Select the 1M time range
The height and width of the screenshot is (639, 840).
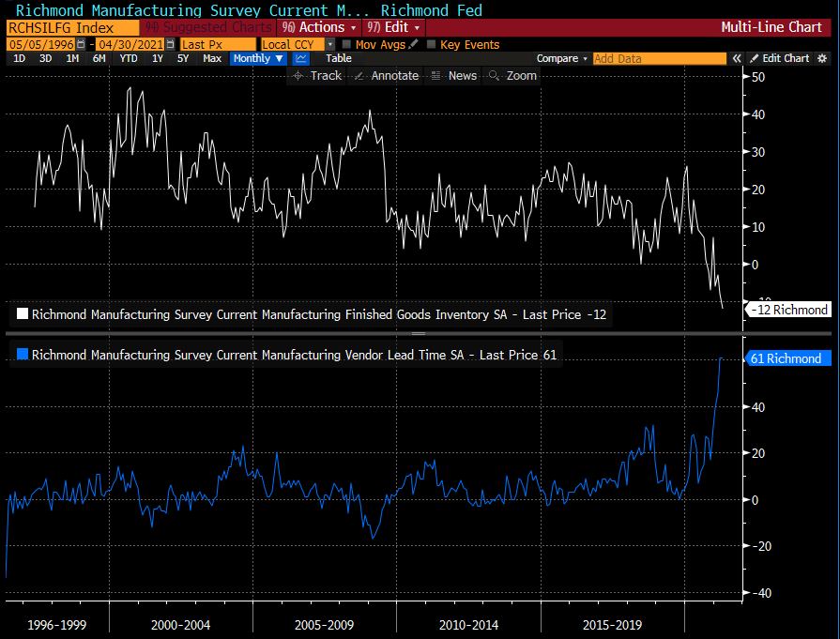coord(72,58)
